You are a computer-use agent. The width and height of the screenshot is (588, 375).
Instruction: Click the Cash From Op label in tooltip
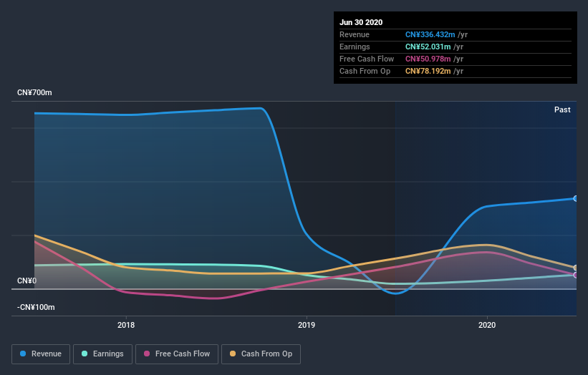pos(365,71)
